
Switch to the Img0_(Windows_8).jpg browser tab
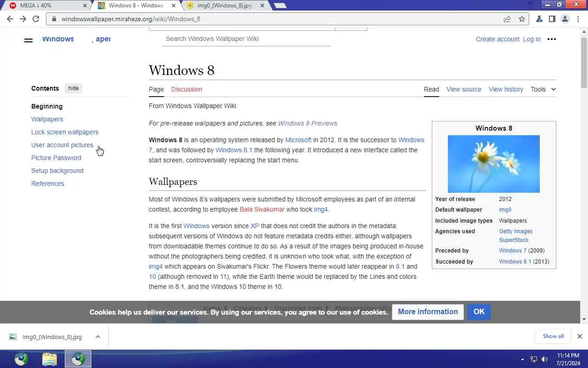point(224,6)
